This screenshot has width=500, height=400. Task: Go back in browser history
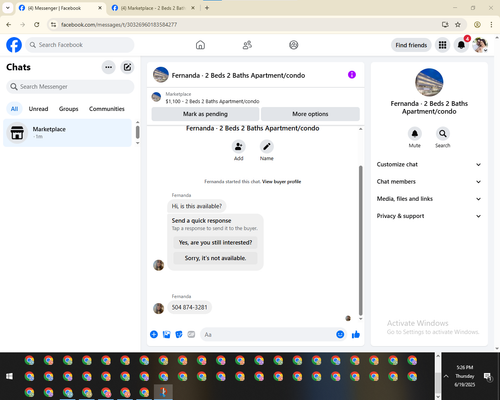(x=9, y=25)
